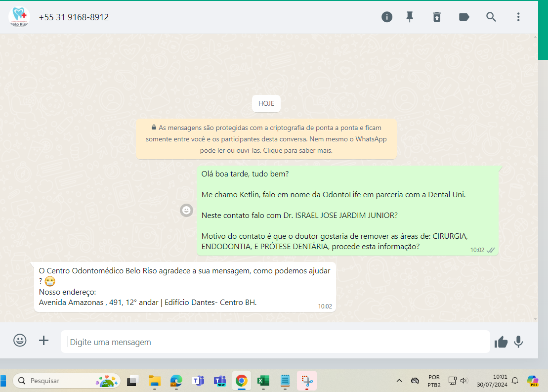Open the contact info icon
The height and width of the screenshot is (392, 548).
tap(386, 17)
